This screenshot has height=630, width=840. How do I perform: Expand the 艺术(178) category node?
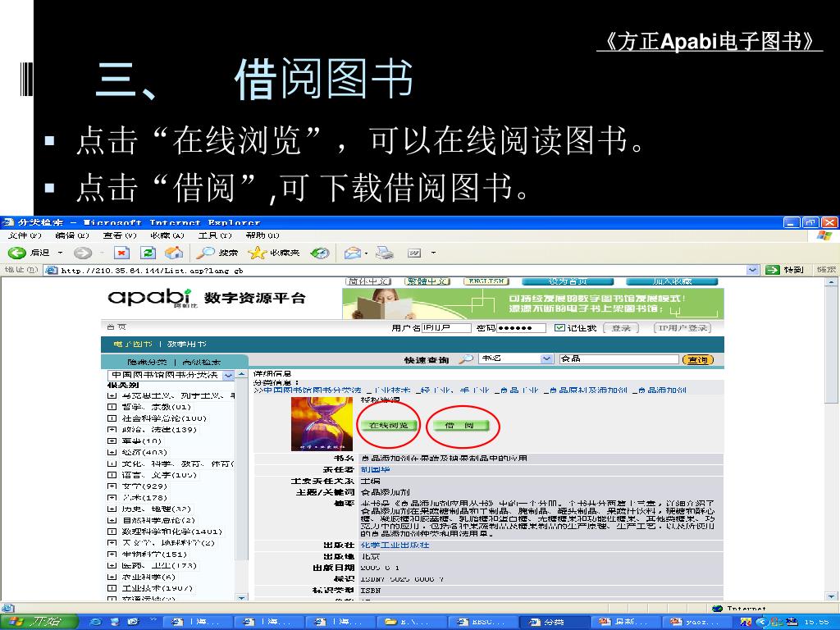pyautogui.click(x=112, y=498)
